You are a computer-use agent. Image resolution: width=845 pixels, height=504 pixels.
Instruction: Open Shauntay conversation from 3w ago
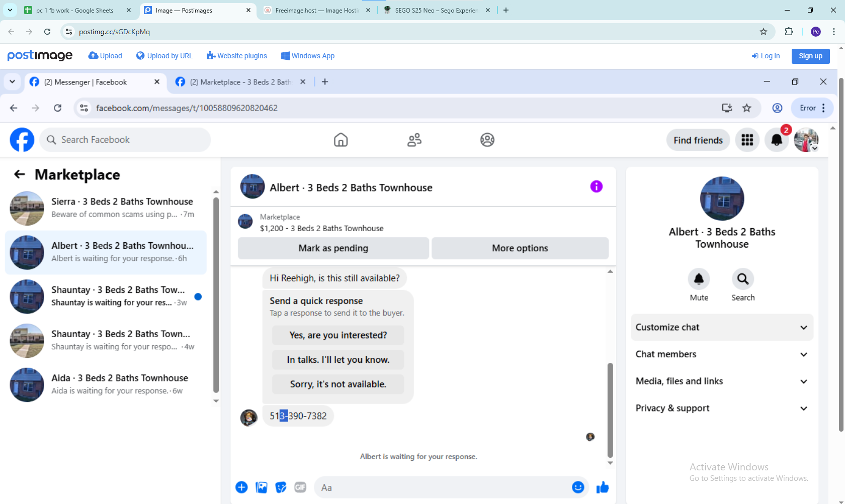tap(106, 296)
